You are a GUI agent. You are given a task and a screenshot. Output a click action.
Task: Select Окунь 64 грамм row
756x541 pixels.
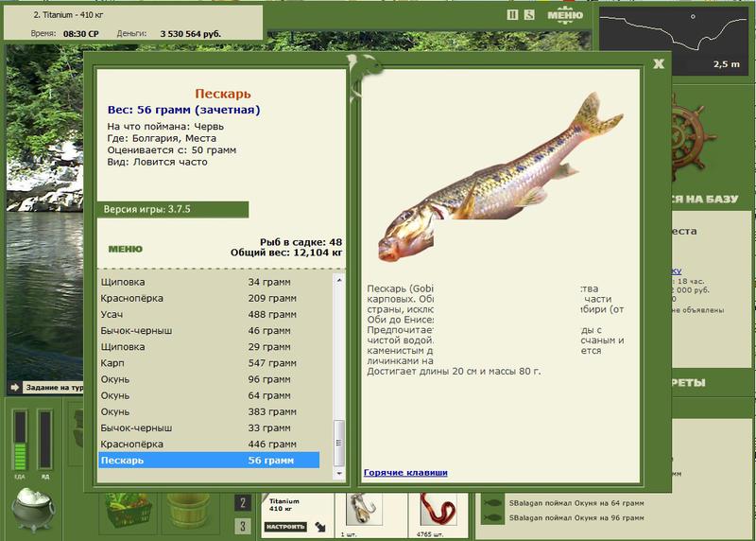209,395
